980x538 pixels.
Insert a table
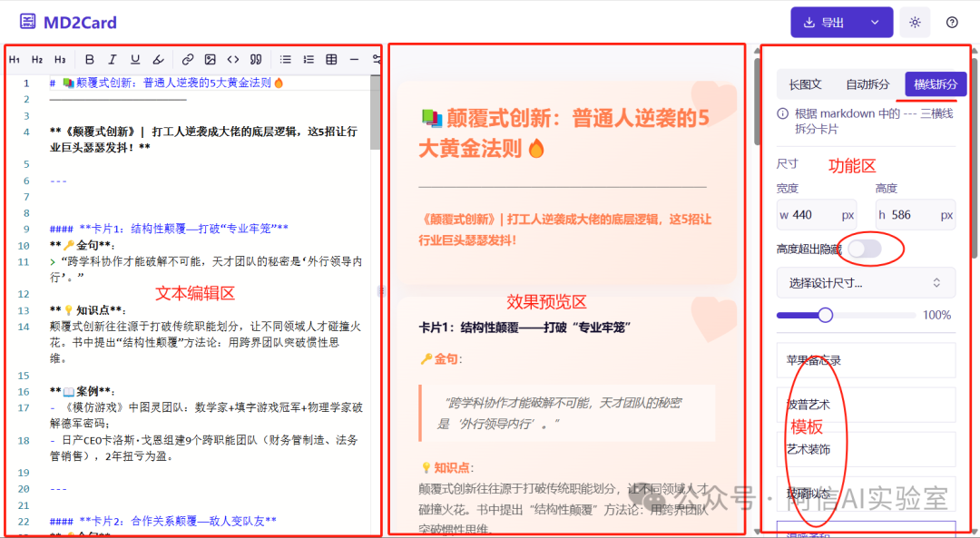click(331, 60)
